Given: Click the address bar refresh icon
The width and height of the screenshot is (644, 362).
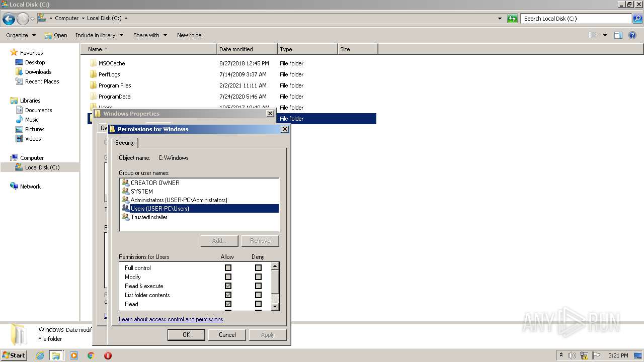Looking at the screenshot, I should (512, 19).
